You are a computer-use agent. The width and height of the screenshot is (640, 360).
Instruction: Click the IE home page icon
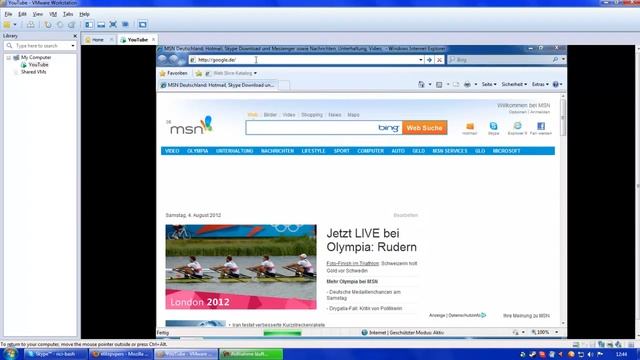point(421,84)
